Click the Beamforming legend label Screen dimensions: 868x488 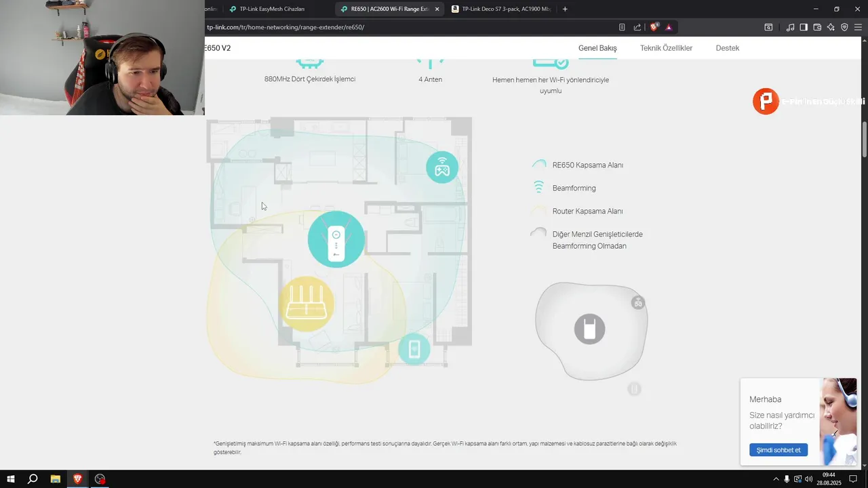click(x=574, y=188)
